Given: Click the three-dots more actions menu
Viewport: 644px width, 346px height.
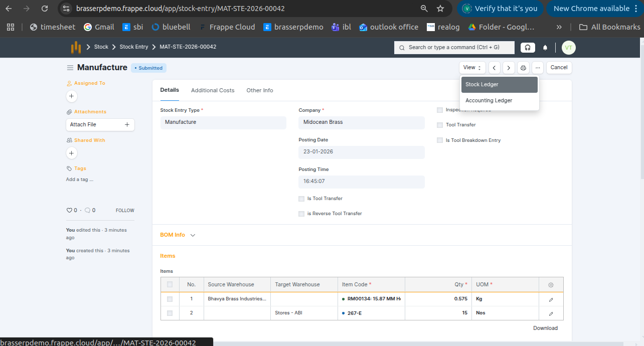Looking at the screenshot, I should (x=538, y=68).
